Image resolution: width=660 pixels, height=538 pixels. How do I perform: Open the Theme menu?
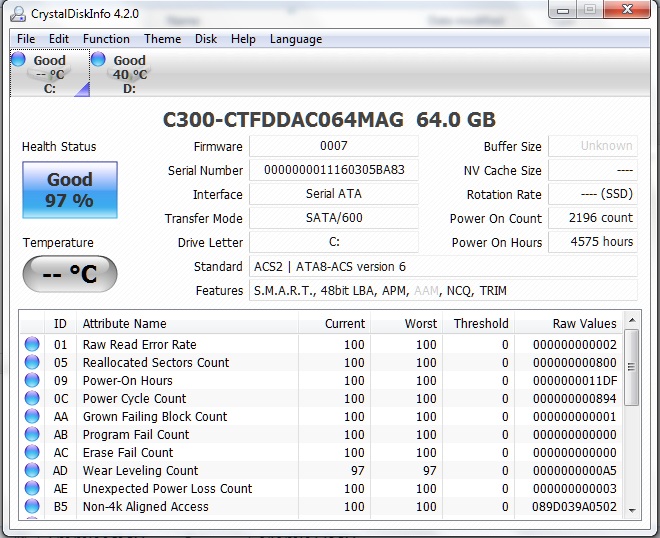coord(162,39)
